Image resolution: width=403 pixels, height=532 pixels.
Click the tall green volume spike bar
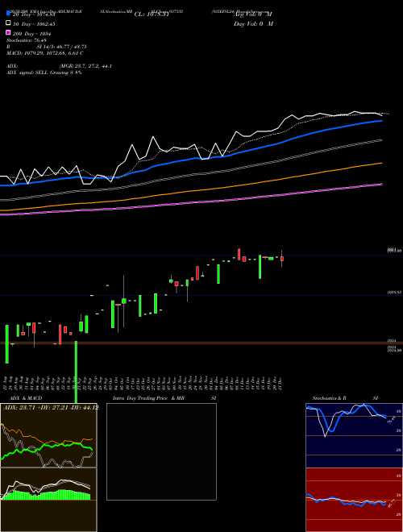coord(76,372)
